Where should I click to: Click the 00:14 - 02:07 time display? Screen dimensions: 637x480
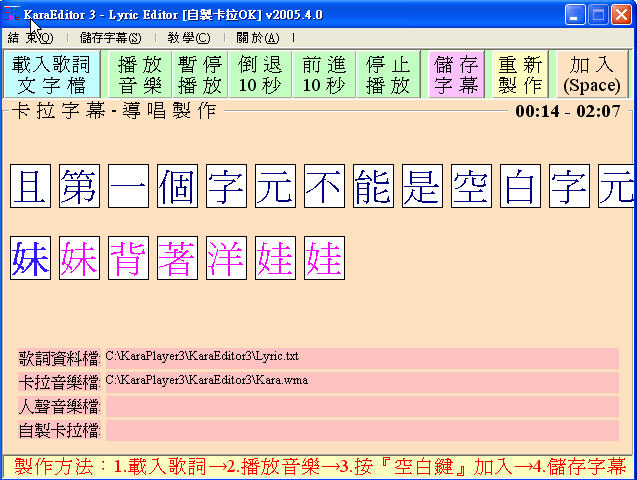tap(568, 111)
